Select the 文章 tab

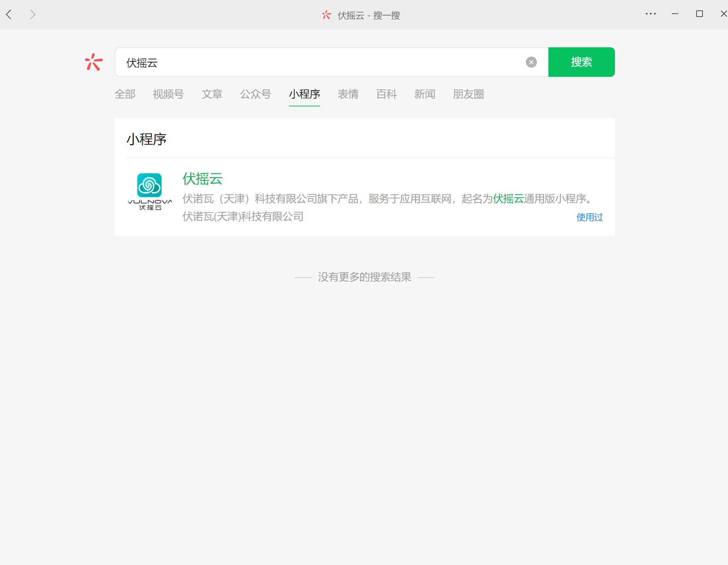[x=212, y=94]
